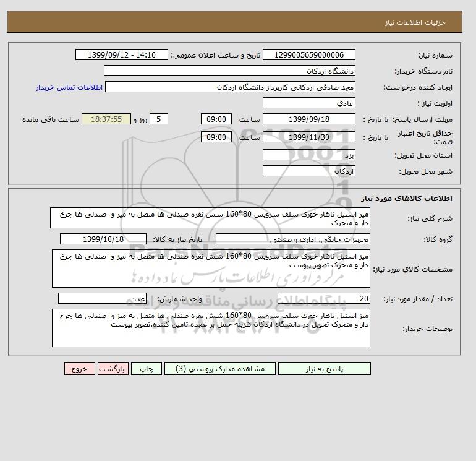476x461 pixels.
Task: Click the delivery city field اردکان
Action: point(308,171)
